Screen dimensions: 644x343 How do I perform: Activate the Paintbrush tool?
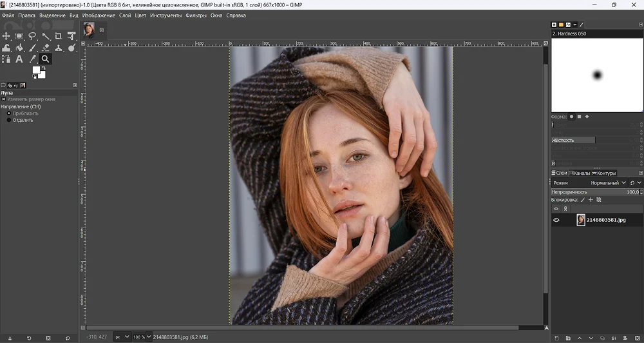click(x=32, y=48)
